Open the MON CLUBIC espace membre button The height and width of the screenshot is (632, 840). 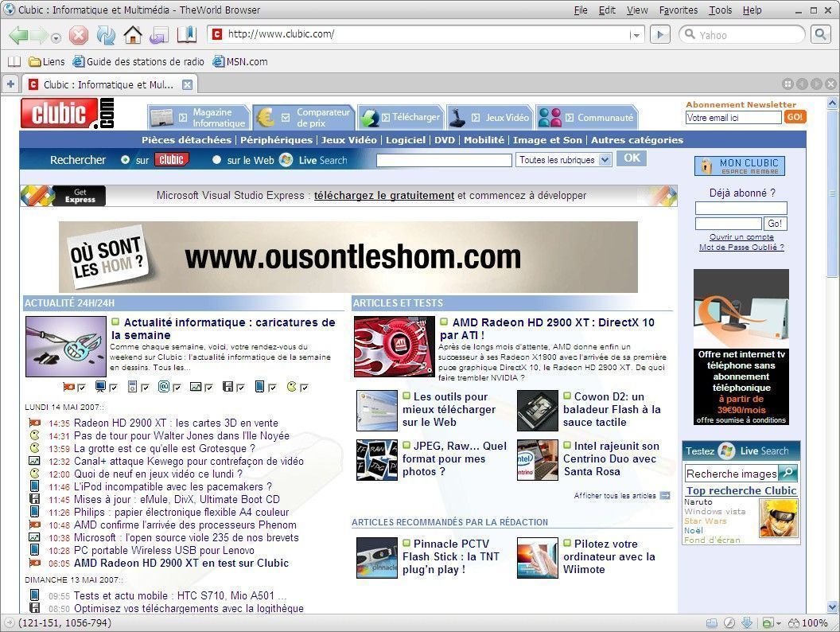pyautogui.click(x=740, y=166)
